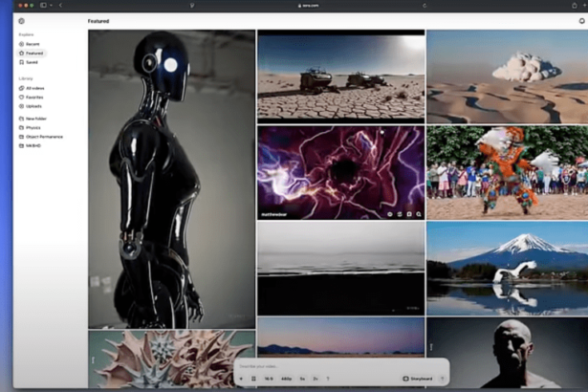
Task: Open the purple lightning vortex video
Action: click(x=341, y=172)
